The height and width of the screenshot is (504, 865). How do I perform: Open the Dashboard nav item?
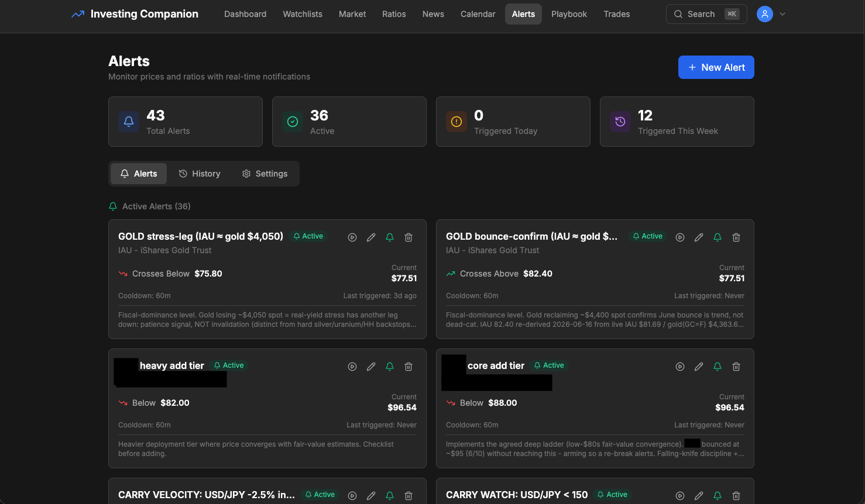245,14
